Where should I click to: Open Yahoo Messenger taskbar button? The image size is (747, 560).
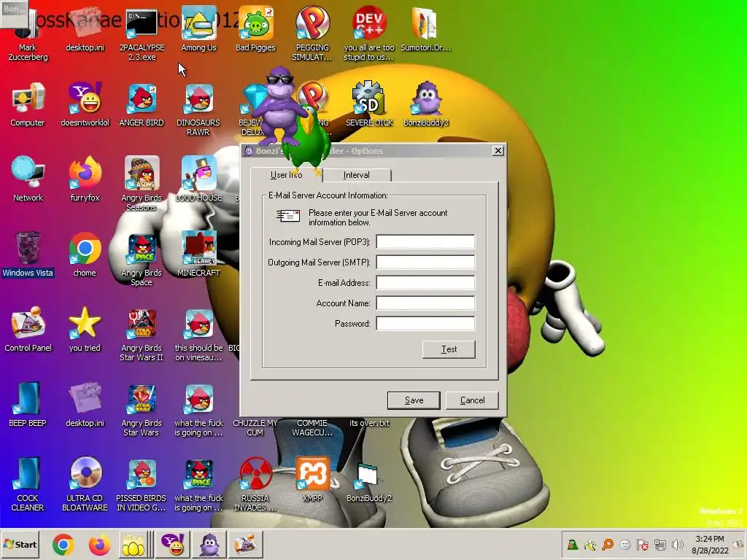click(173, 544)
